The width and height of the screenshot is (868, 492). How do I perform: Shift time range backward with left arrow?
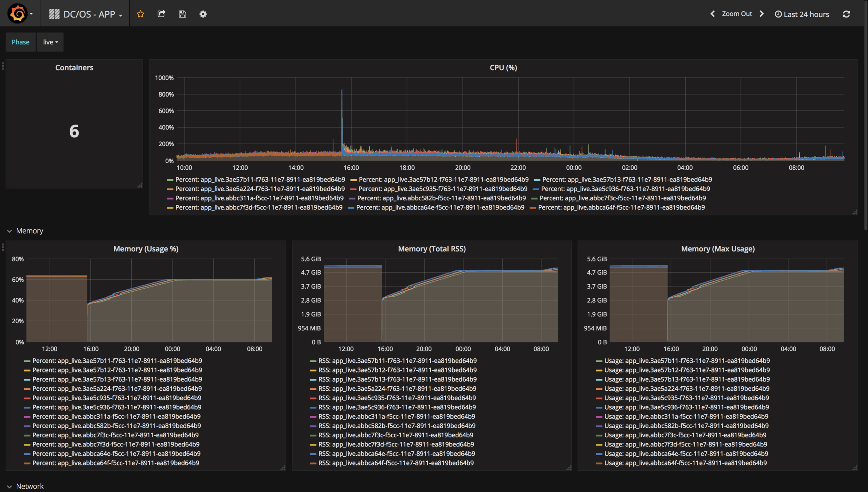(x=712, y=14)
